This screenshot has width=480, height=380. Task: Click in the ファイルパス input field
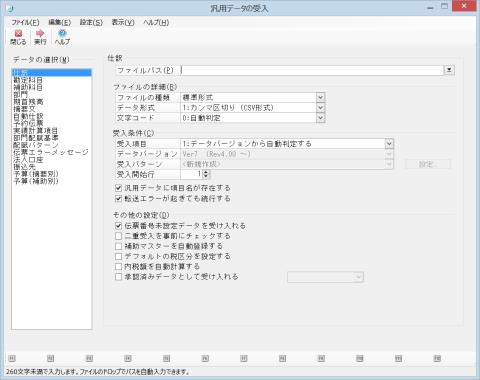click(312, 70)
